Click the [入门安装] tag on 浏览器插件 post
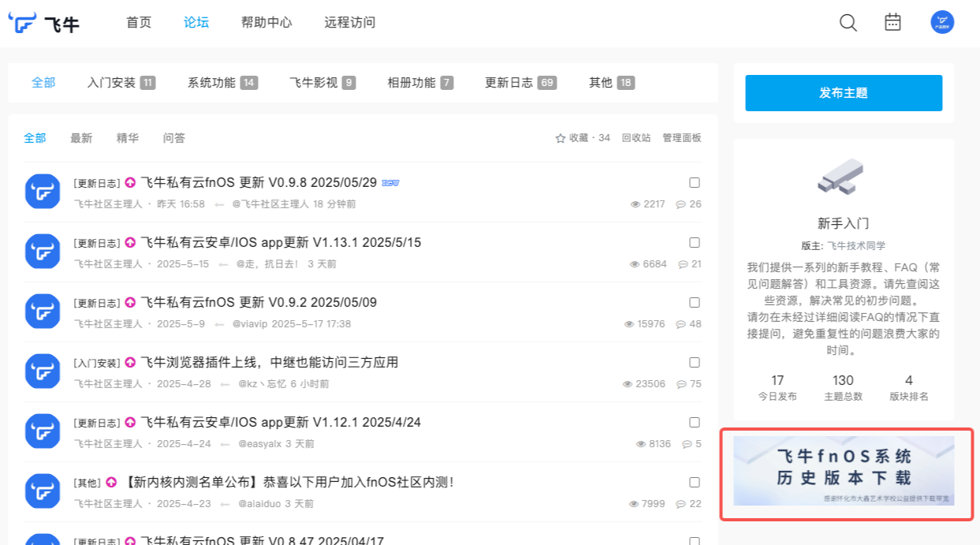Image resolution: width=980 pixels, height=545 pixels. point(97,363)
